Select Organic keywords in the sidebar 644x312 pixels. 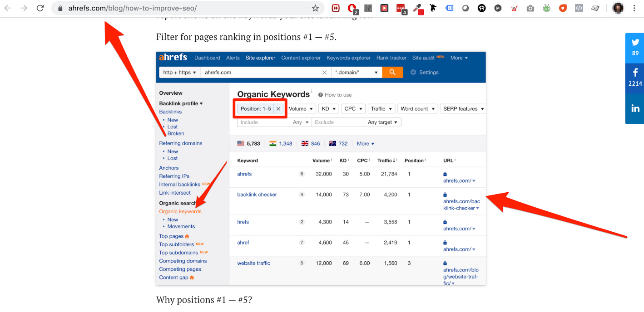(180, 212)
